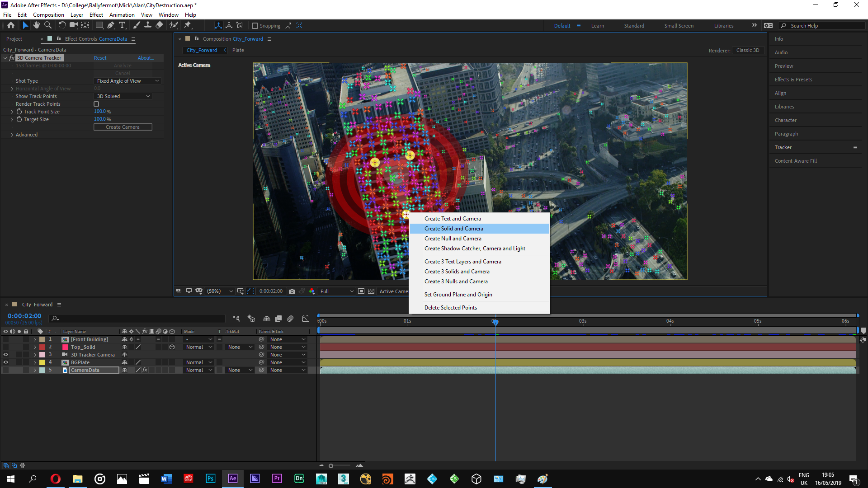868x488 pixels.
Task: Enable the Snapping checkbox
Action: pyautogui.click(x=255, y=26)
